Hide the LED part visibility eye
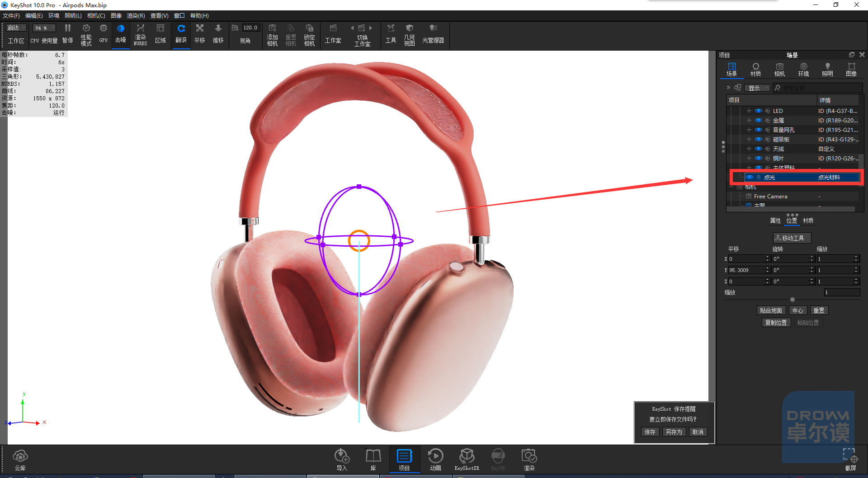The image size is (868, 478). point(758,111)
